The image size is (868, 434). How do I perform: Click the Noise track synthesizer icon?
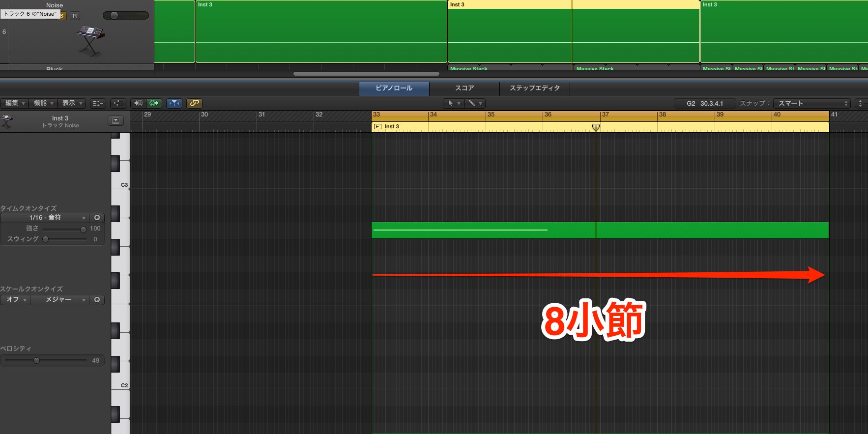tap(90, 41)
